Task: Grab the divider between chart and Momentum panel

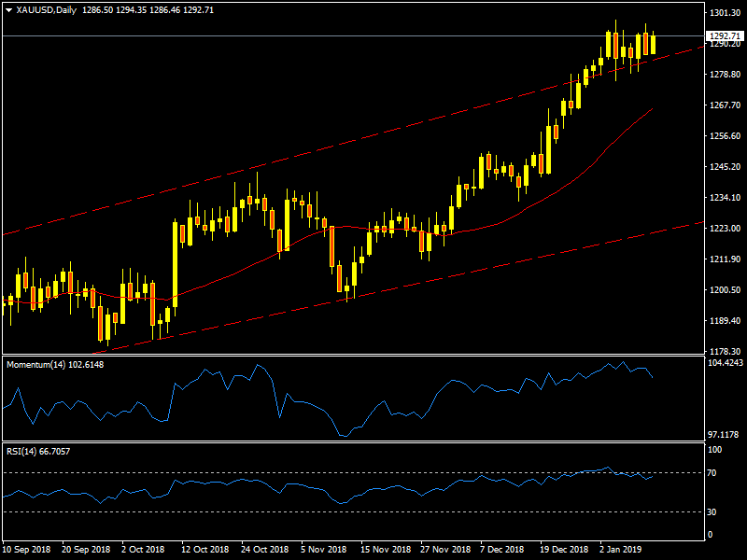Action: (373, 355)
